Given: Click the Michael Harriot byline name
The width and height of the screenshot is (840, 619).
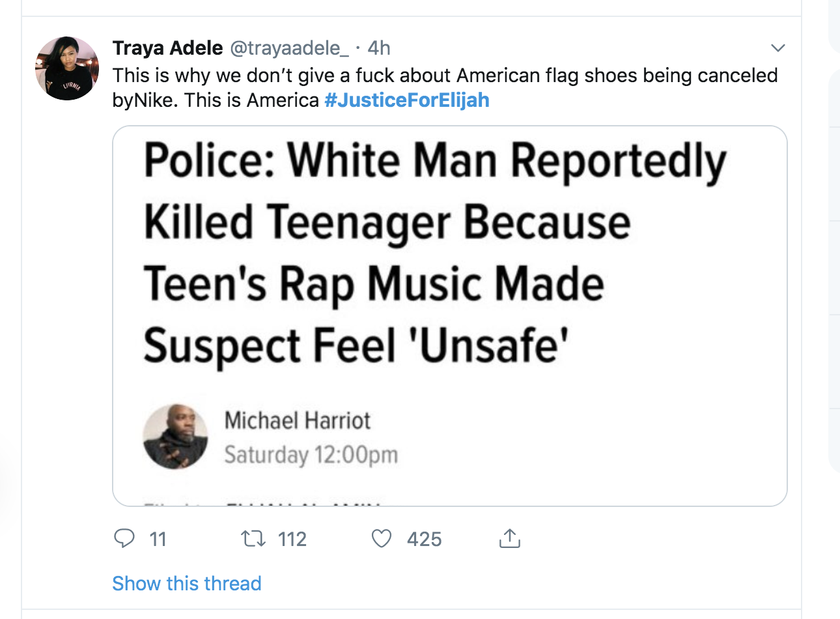Looking at the screenshot, I should 297,421.
